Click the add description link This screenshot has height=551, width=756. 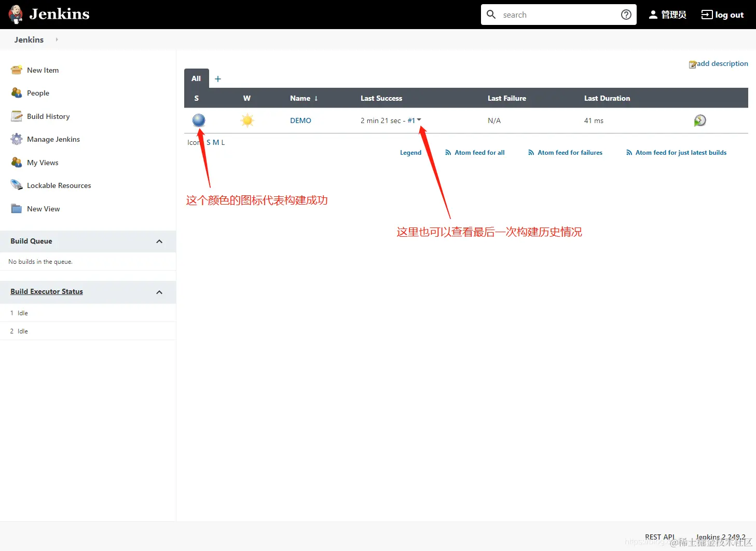click(x=722, y=63)
